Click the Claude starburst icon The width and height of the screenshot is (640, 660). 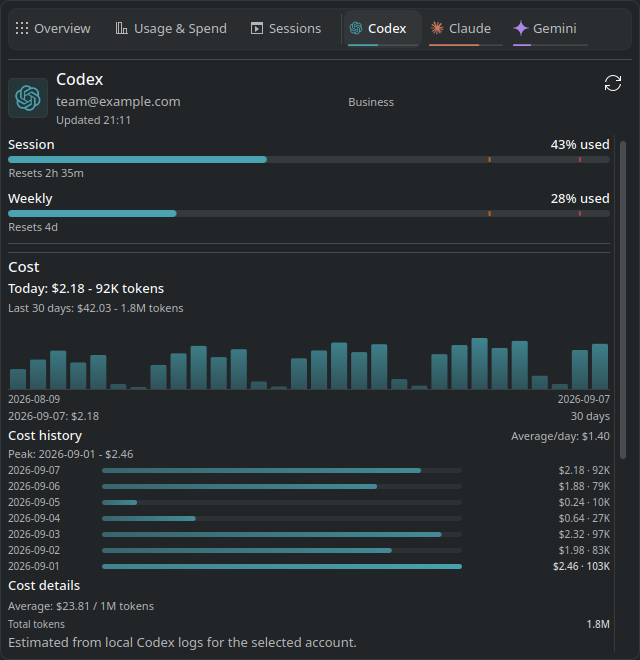click(x=437, y=29)
